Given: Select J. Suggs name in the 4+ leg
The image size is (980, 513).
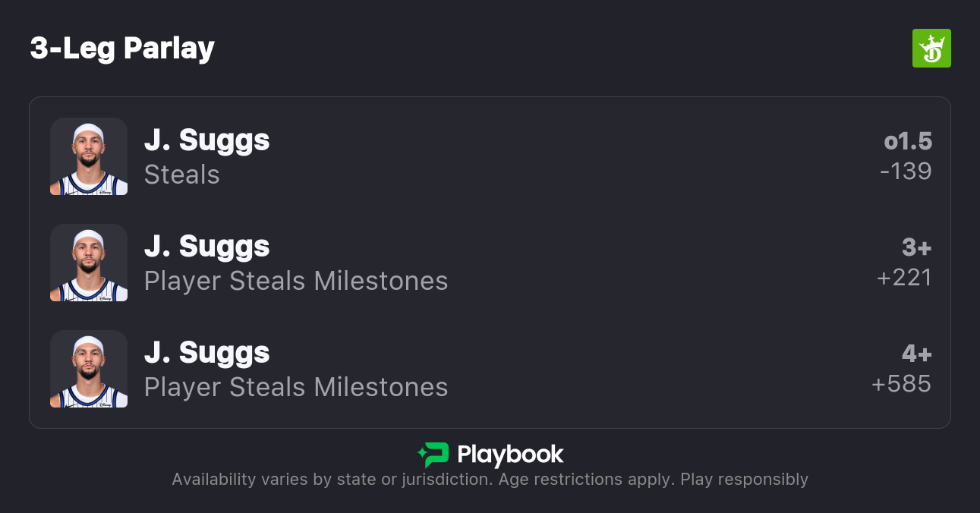Looking at the screenshot, I should [x=206, y=353].
